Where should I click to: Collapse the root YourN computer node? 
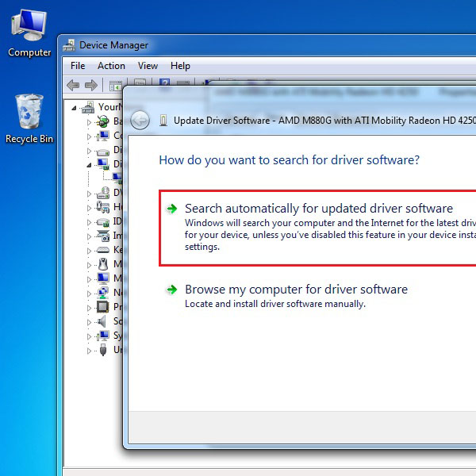coord(74,108)
